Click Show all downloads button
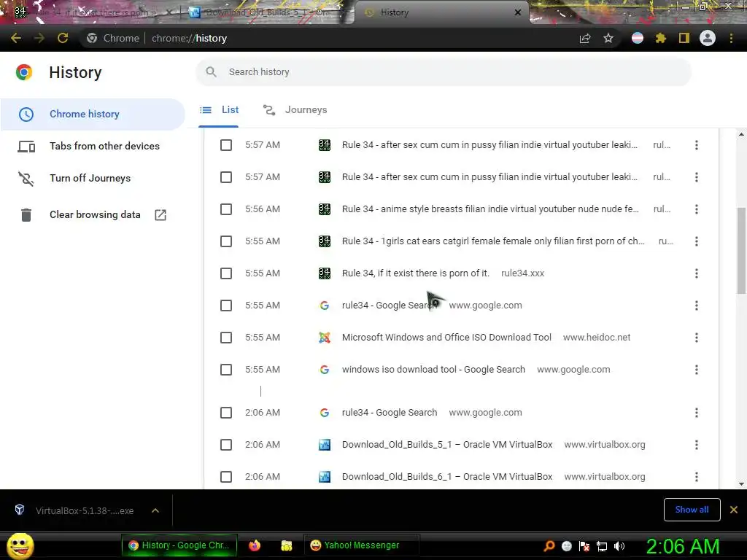Viewport: 747px width, 560px height. 692,510
